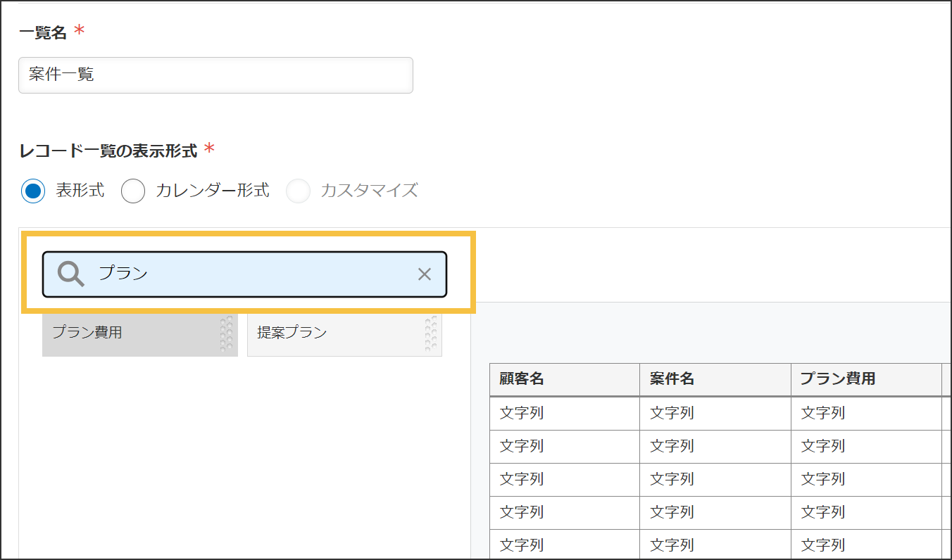The height and width of the screenshot is (560, 952).
Task: Select the カレンダー形式 radio button
Action: click(x=133, y=191)
